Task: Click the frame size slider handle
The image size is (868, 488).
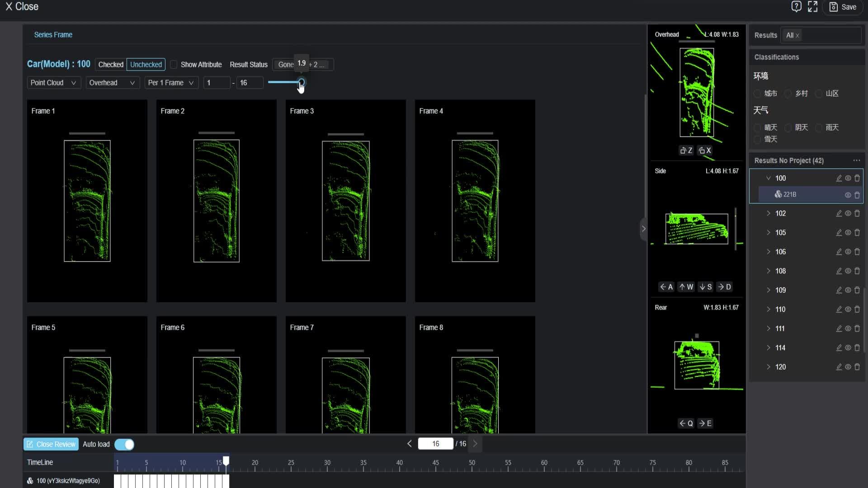Action: 301,82
